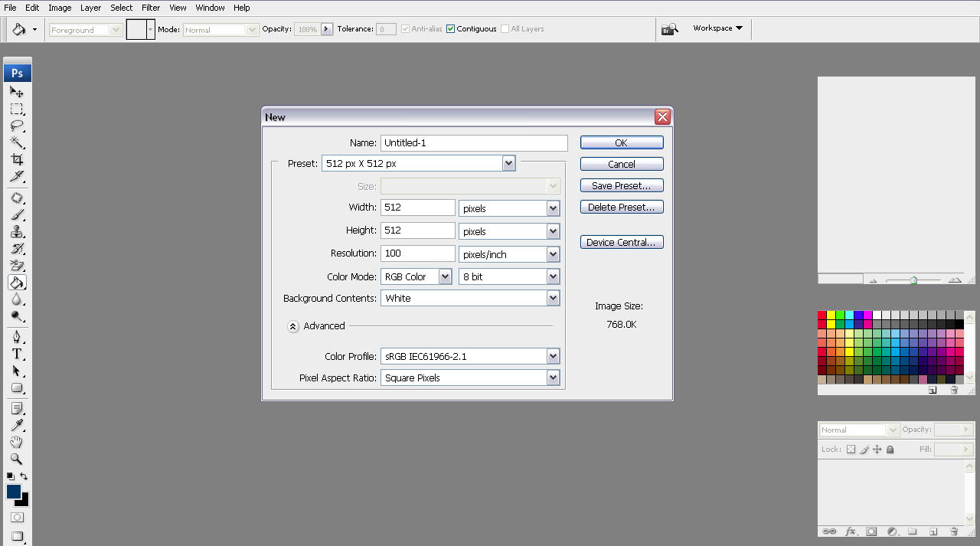Select the Crop tool
This screenshot has width=980, height=546.
coord(17,159)
